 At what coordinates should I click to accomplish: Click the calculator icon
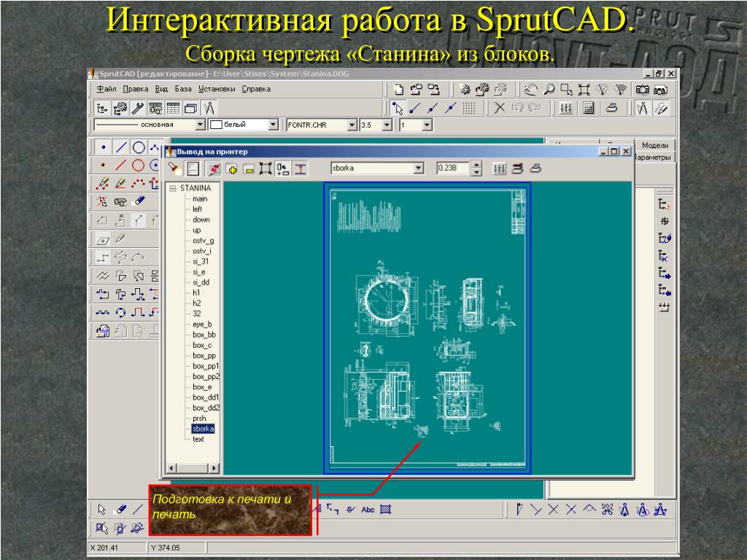[x=589, y=109]
